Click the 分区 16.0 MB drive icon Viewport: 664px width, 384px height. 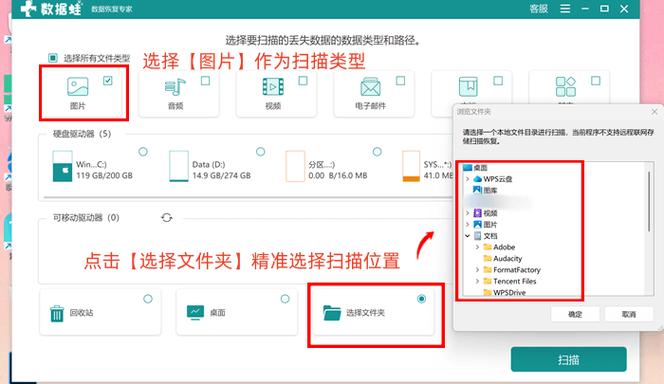click(295, 166)
